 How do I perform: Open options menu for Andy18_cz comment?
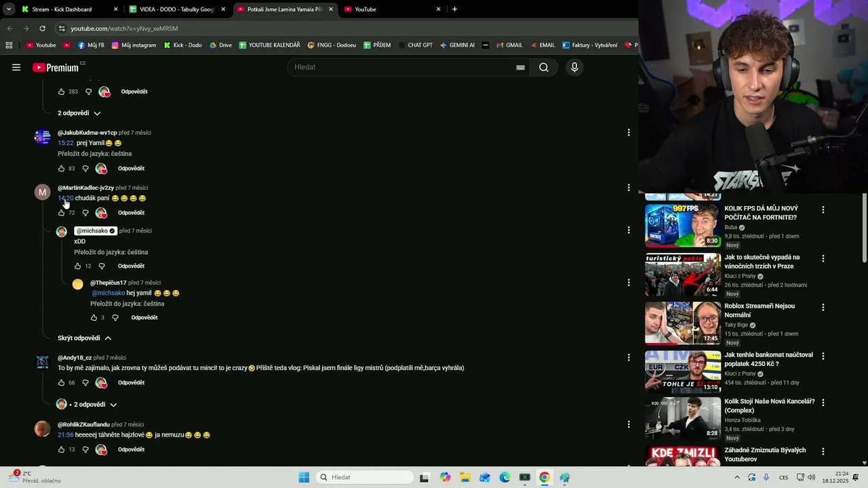629,357
